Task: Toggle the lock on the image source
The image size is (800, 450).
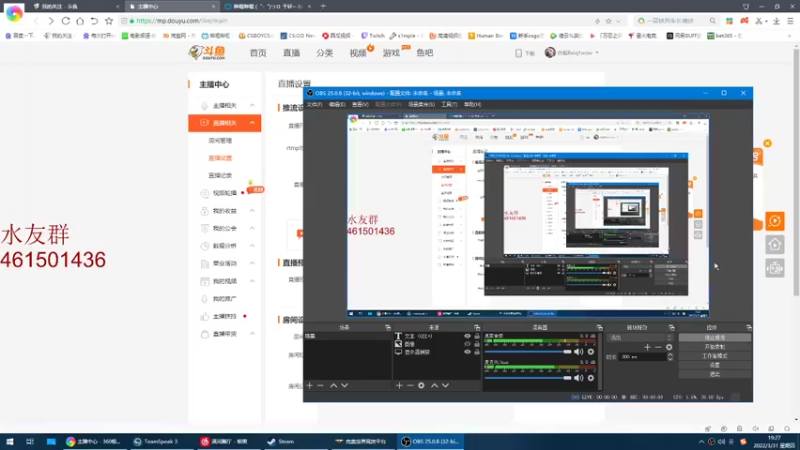Action: click(x=477, y=344)
